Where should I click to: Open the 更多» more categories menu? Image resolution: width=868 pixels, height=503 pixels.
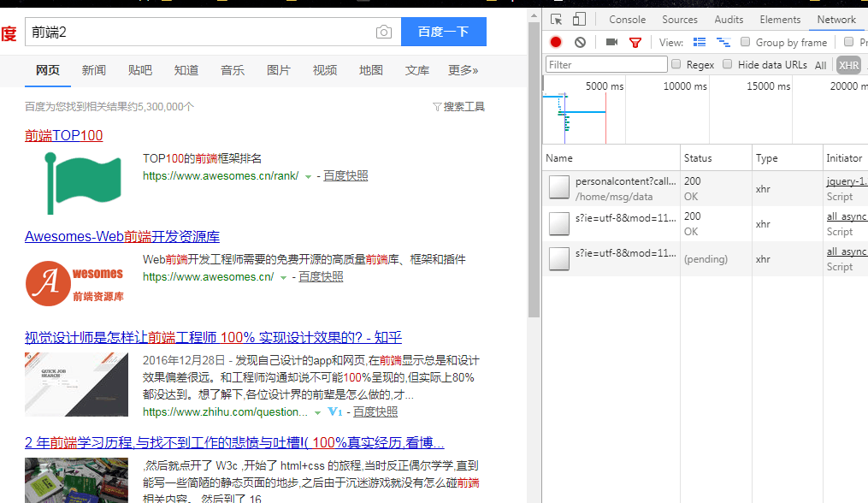464,70
